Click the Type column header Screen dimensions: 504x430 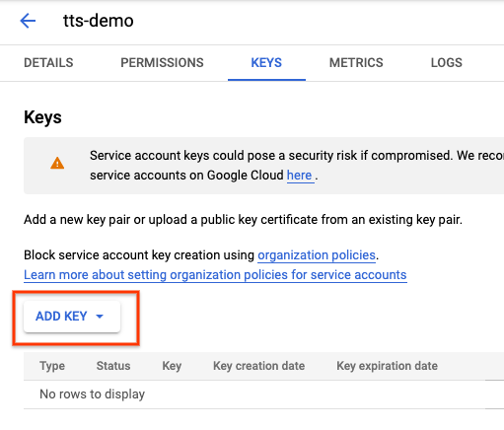point(52,366)
